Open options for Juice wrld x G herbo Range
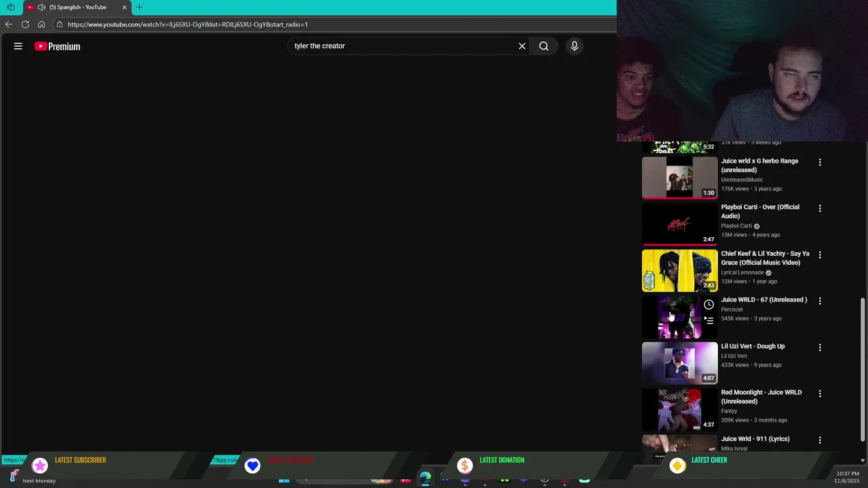This screenshot has height=488, width=868. coord(820,162)
